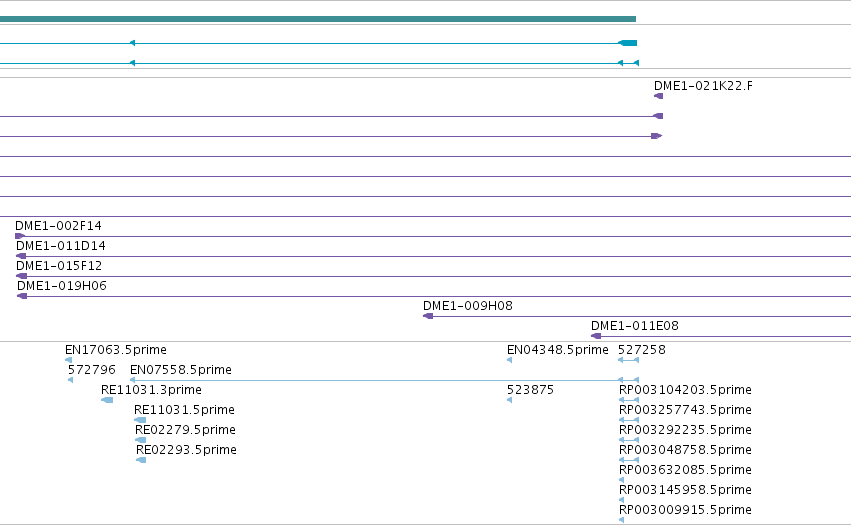Click the RP003048758.5prime label

[685, 450]
